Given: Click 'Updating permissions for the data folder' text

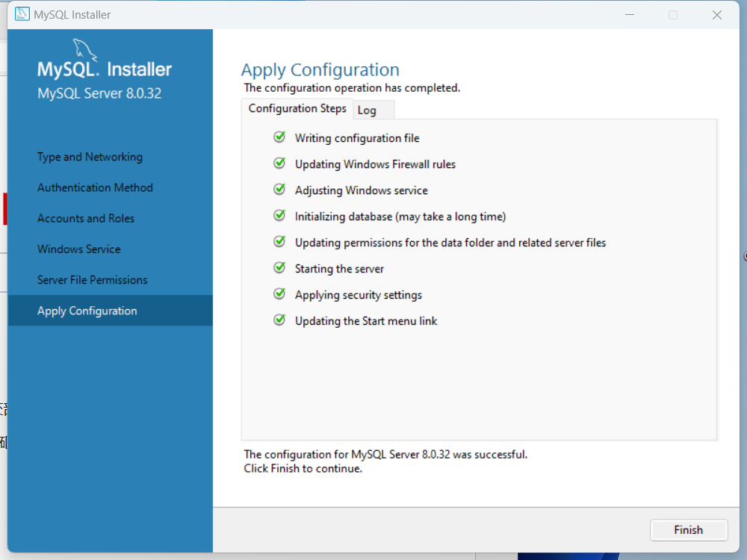Looking at the screenshot, I should point(450,243).
